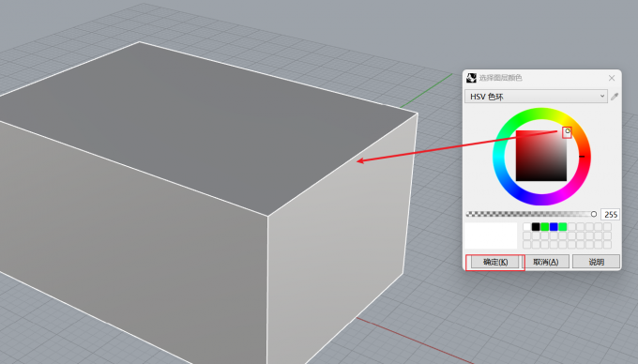Confirm color with 确定(K) button
The height and width of the screenshot is (364, 638).
click(x=495, y=262)
